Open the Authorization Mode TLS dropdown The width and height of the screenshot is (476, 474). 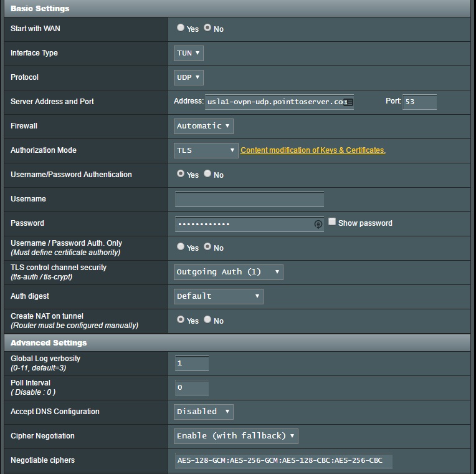tap(206, 150)
